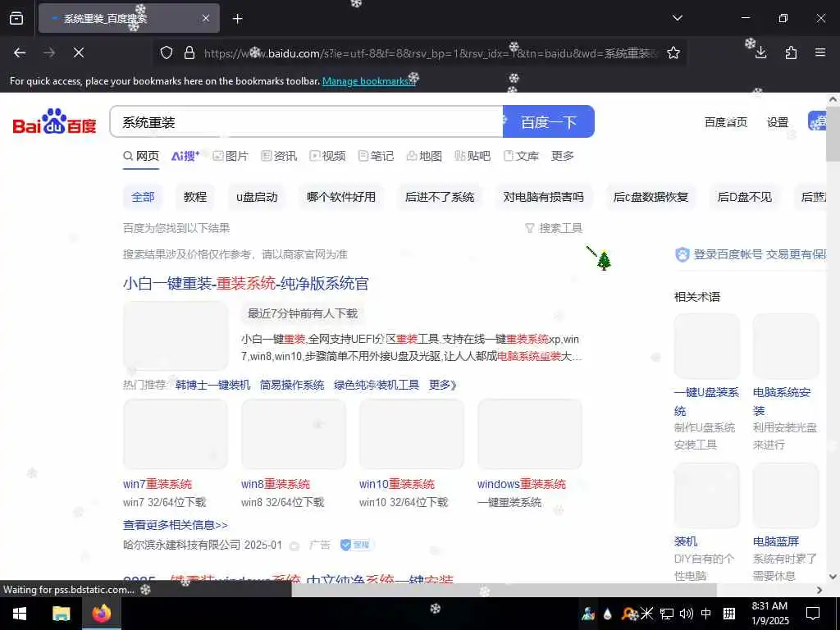Switch to the 笔记 tab
This screenshot has height=630, width=840.
tap(376, 156)
